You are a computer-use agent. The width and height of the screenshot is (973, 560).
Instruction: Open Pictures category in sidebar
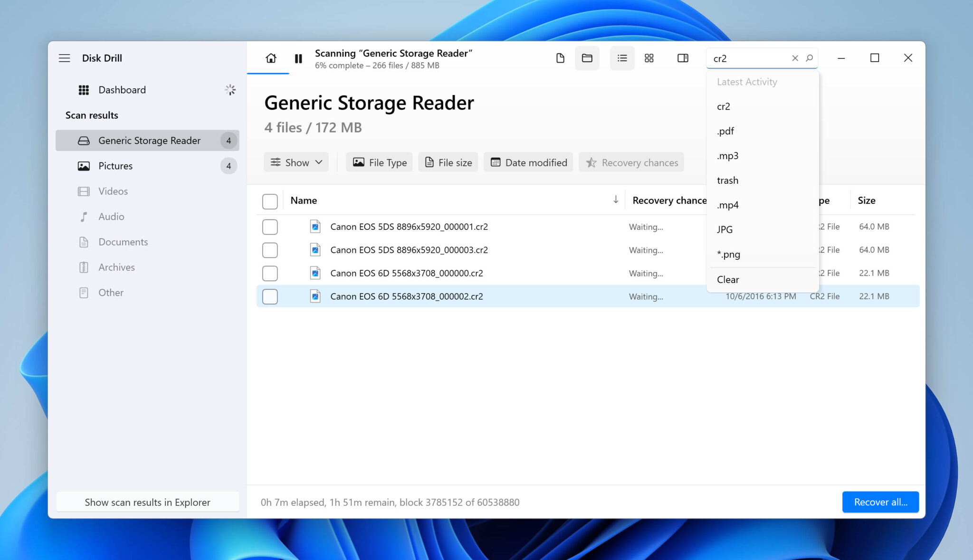tap(115, 166)
